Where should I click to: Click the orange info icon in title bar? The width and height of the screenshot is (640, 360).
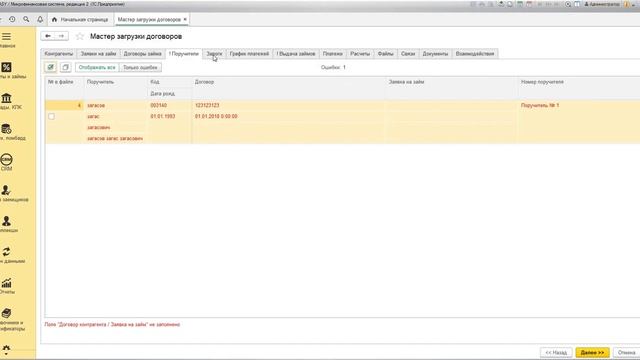(x=627, y=4)
